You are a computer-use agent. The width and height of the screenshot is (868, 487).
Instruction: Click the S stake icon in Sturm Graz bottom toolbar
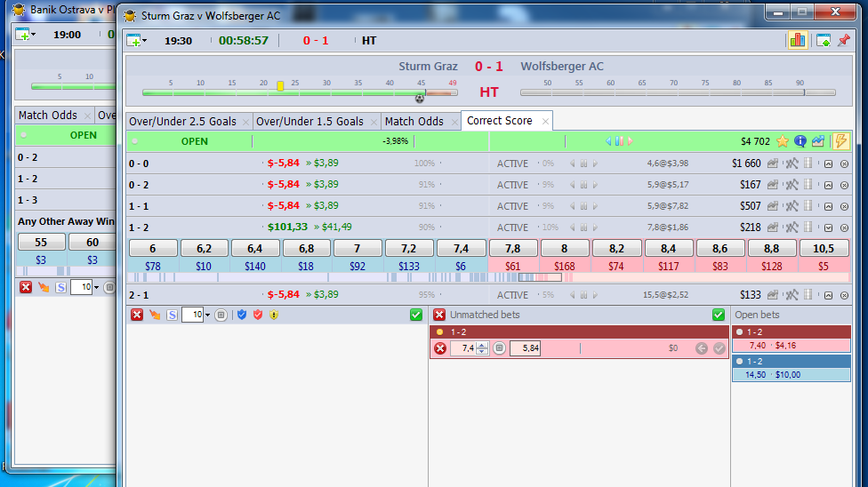tap(173, 315)
